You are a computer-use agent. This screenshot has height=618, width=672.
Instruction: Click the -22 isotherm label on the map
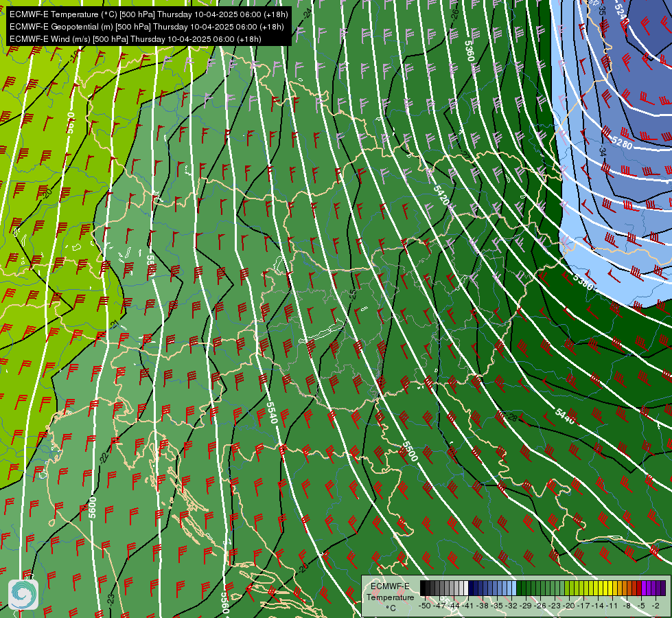point(104,457)
